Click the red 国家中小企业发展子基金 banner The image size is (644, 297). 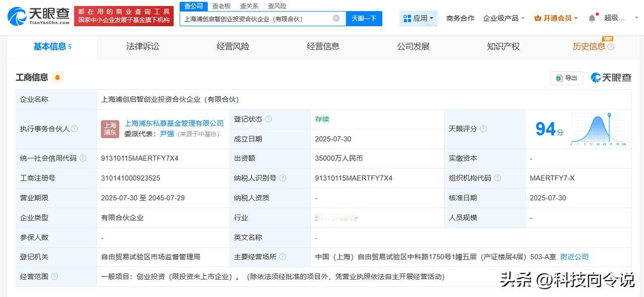coord(124,16)
